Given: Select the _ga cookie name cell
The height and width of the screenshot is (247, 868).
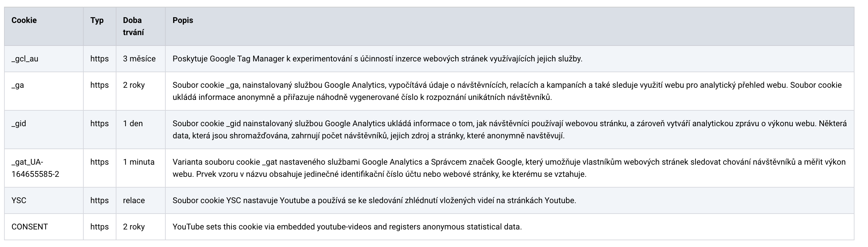Looking at the screenshot, I should click(x=18, y=85).
